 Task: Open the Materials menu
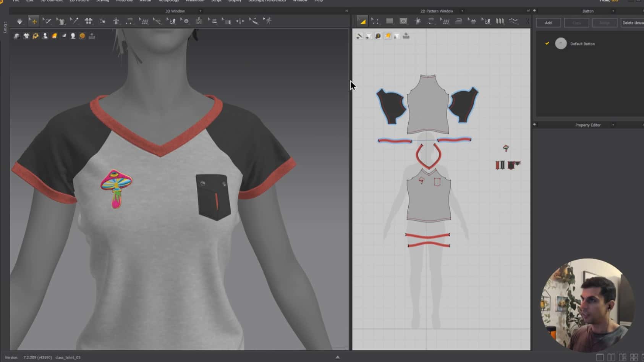[124, 1]
